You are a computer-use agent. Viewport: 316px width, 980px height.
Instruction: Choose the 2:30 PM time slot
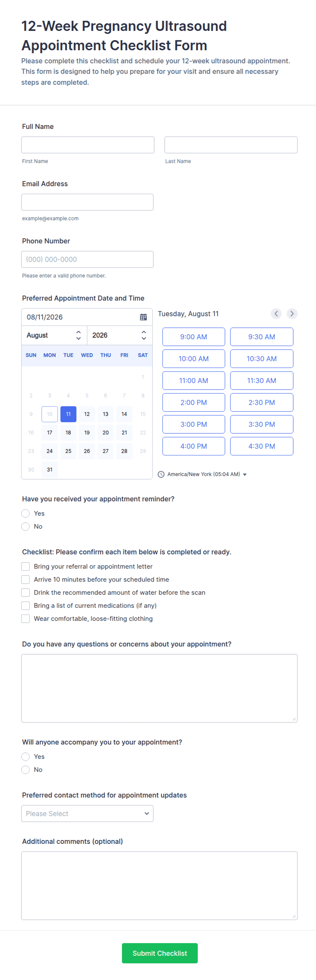pyautogui.click(x=262, y=402)
